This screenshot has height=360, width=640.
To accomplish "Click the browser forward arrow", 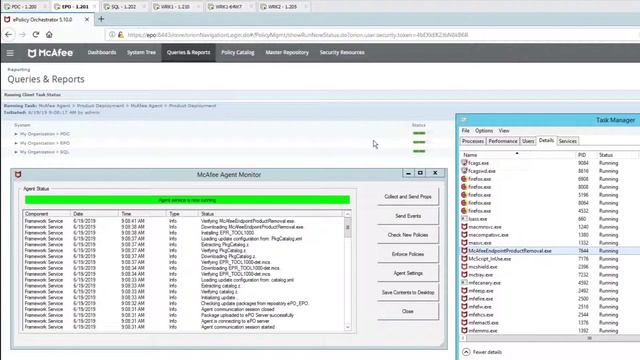I will tap(22, 35).
